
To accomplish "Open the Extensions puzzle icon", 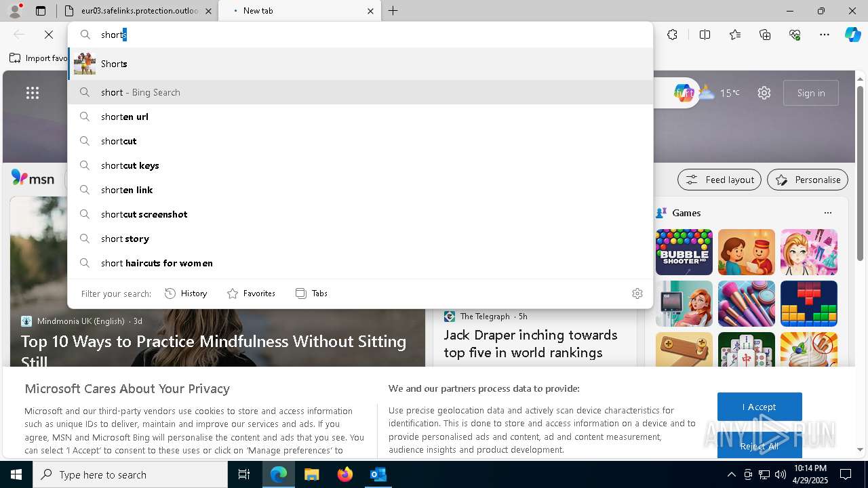I will tap(672, 35).
